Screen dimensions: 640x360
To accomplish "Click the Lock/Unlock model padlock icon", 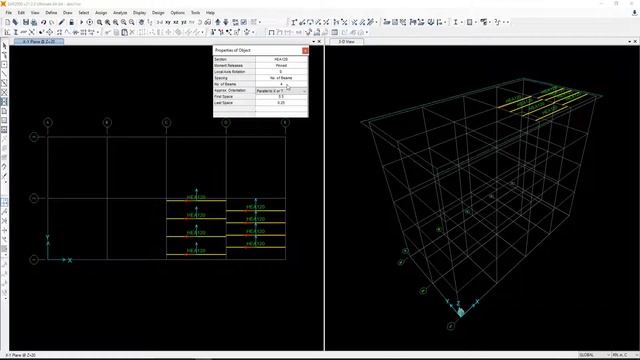I will pos(71,22).
